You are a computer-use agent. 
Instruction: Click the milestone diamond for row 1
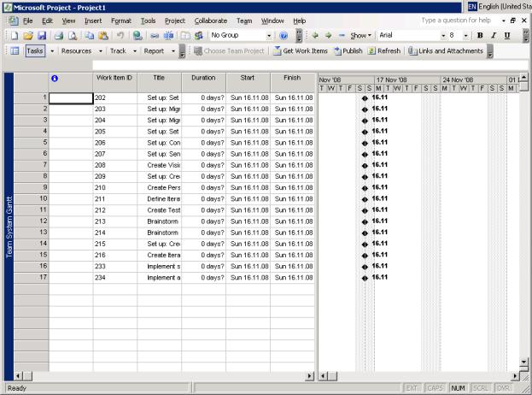click(x=365, y=98)
